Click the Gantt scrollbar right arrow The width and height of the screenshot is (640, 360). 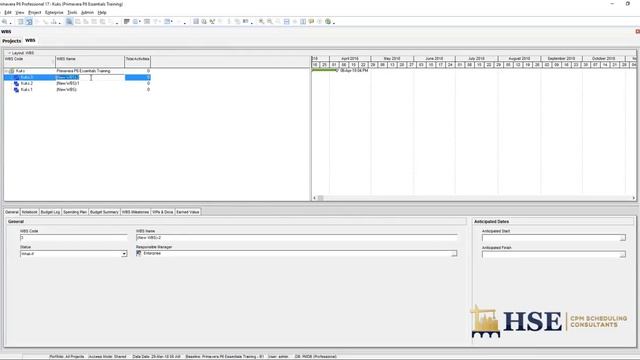(634, 198)
